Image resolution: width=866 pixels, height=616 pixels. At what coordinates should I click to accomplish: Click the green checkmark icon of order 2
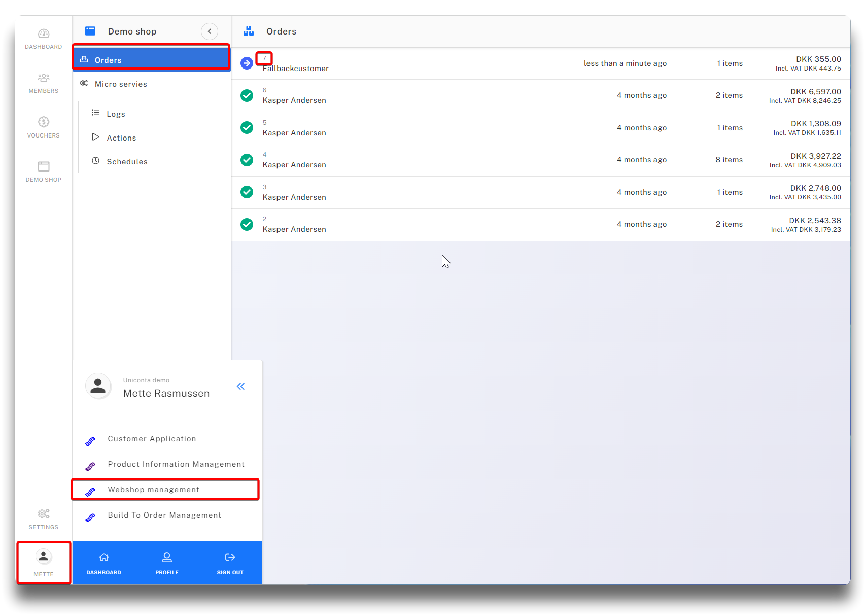point(247,224)
